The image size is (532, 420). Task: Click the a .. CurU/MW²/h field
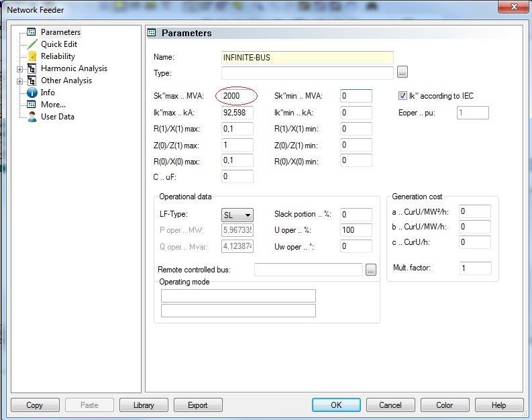click(475, 212)
